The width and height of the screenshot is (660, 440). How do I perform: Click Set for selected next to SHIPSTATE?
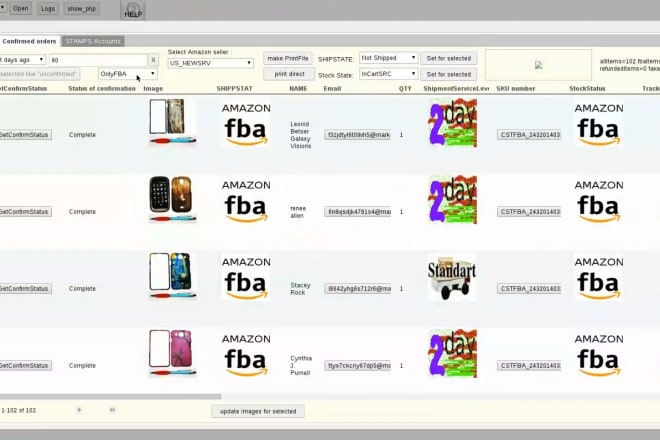pyautogui.click(x=449, y=58)
